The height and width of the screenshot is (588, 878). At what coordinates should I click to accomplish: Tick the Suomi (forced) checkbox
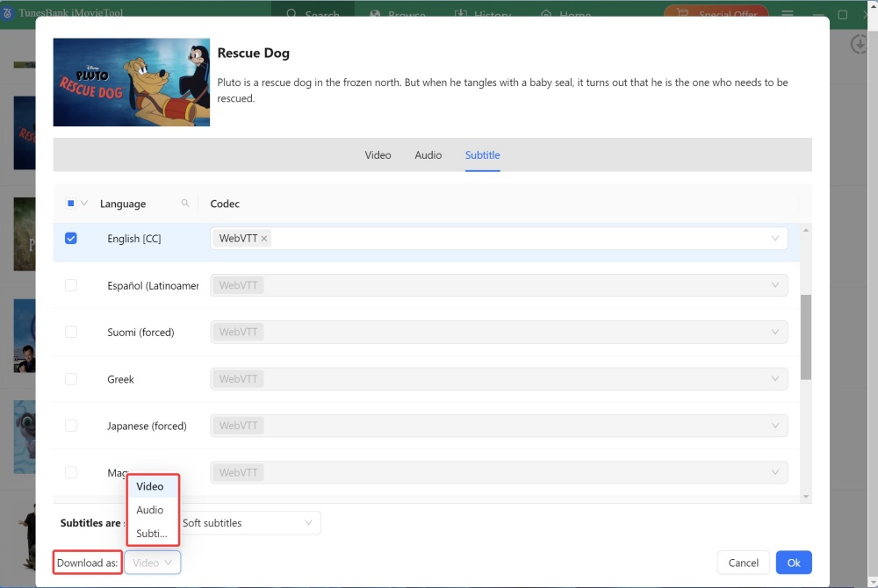tap(71, 333)
